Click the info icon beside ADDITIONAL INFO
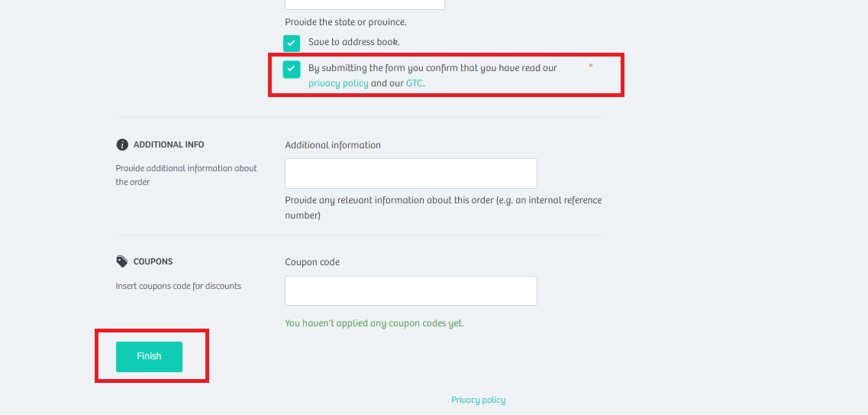This screenshot has width=868, height=415. click(122, 144)
